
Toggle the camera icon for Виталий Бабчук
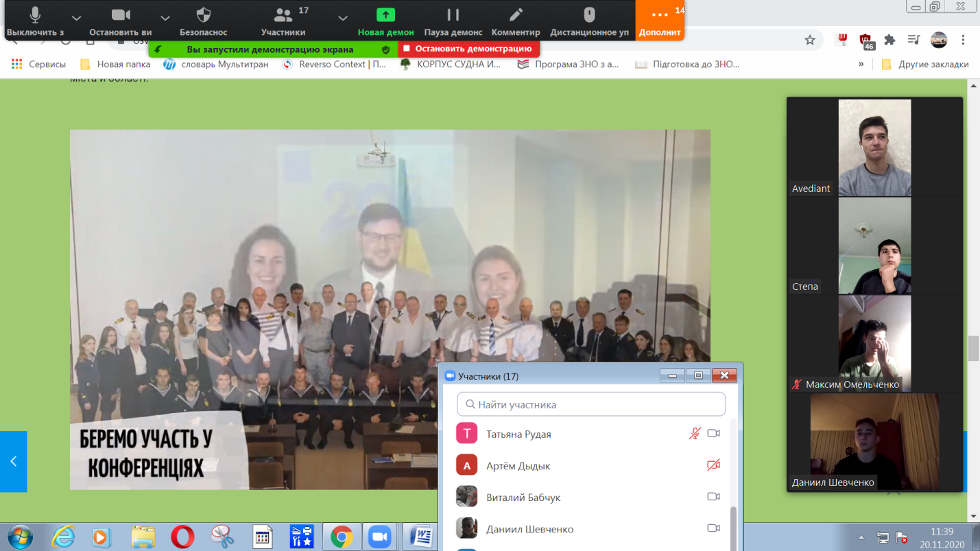tap(713, 497)
